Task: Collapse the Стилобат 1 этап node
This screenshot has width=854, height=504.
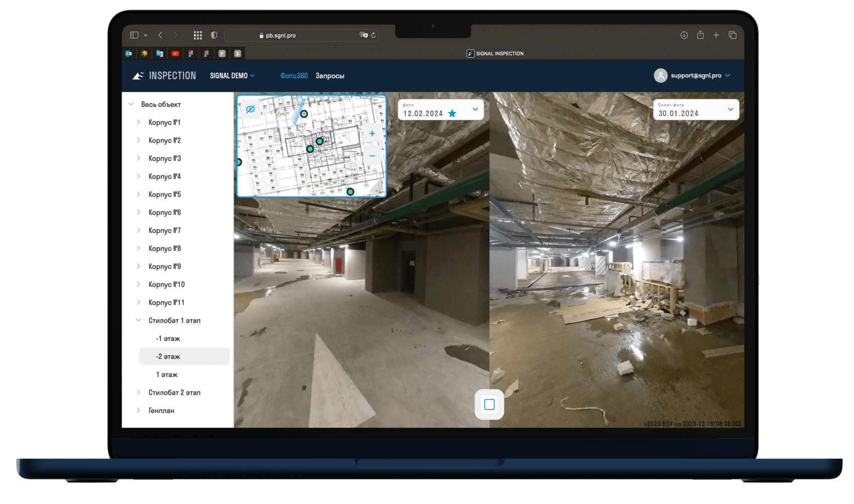Action: (x=138, y=320)
